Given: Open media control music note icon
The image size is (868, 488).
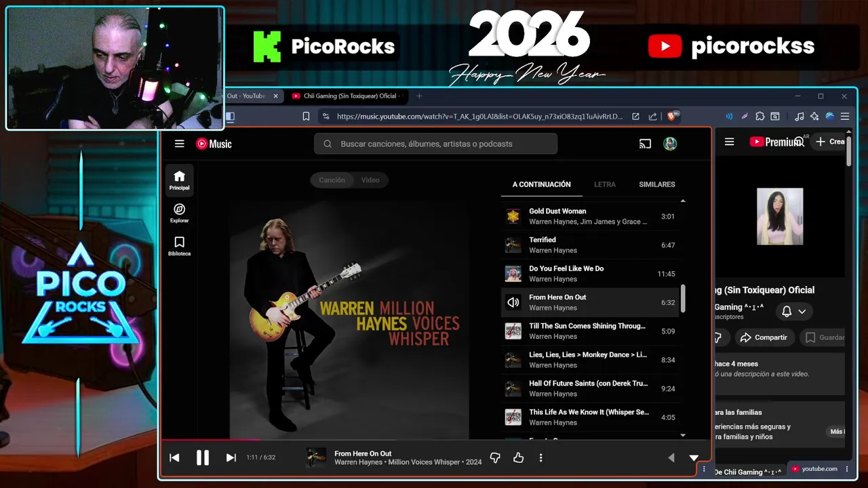Looking at the screenshot, I should click(x=799, y=117).
